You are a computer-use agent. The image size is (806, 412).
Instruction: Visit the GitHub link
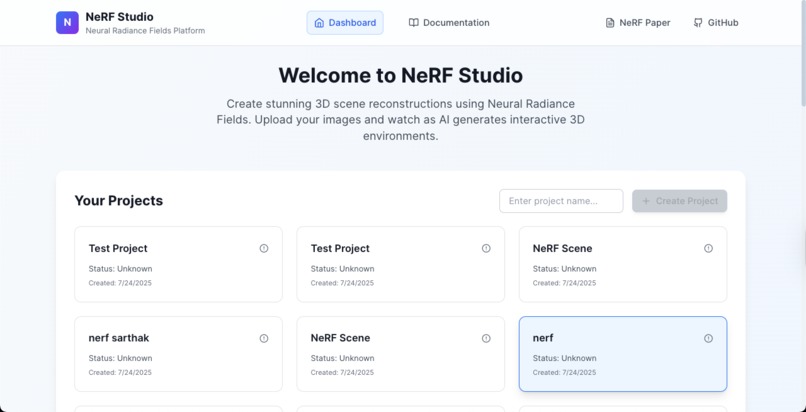tap(716, 23)
